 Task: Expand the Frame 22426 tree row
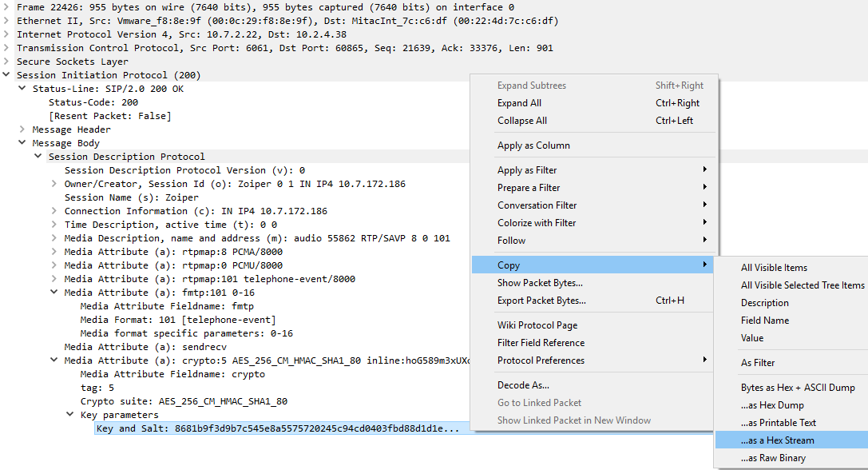pos(6,7)
